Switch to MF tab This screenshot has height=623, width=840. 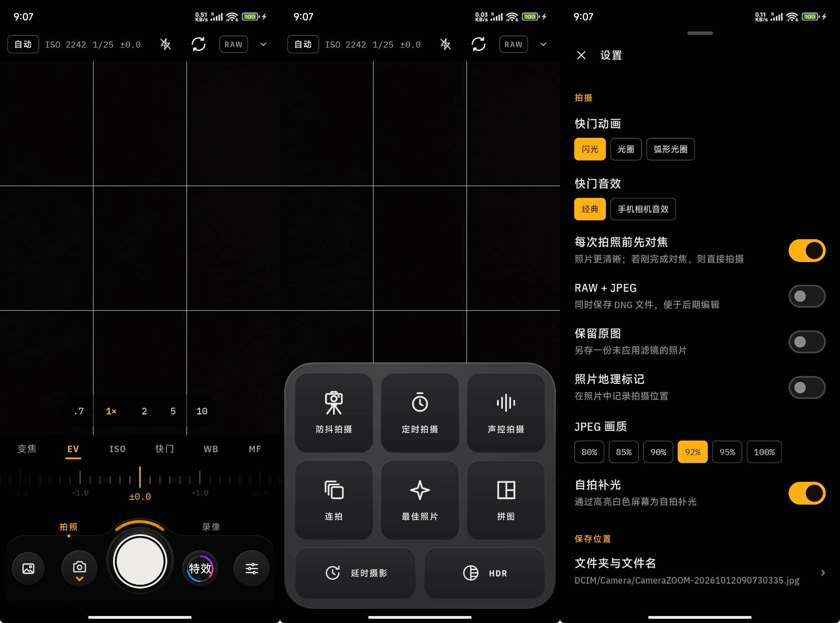(x=255, y=449)
